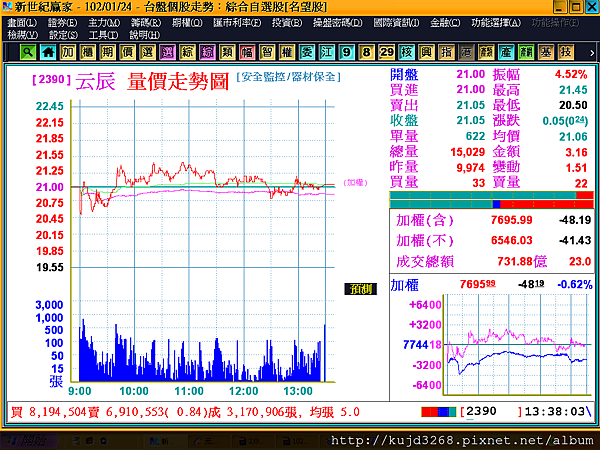Open the 說明(H) help menu
The image size is (600, 450).
pos(144,35)
